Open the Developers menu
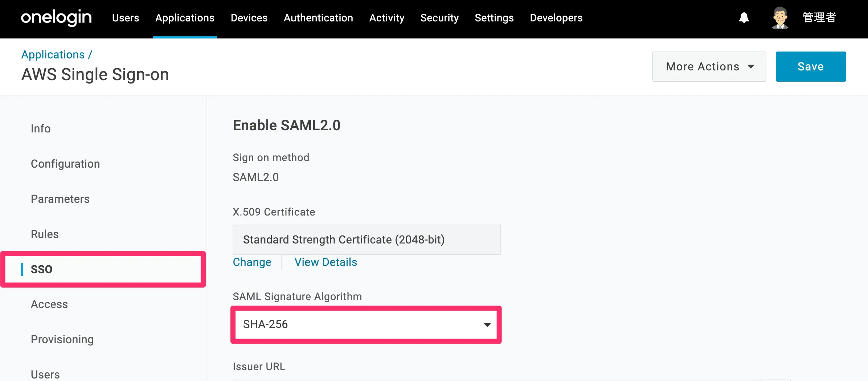This screenshot has width=868, height=381. click(x=556, y=18)
